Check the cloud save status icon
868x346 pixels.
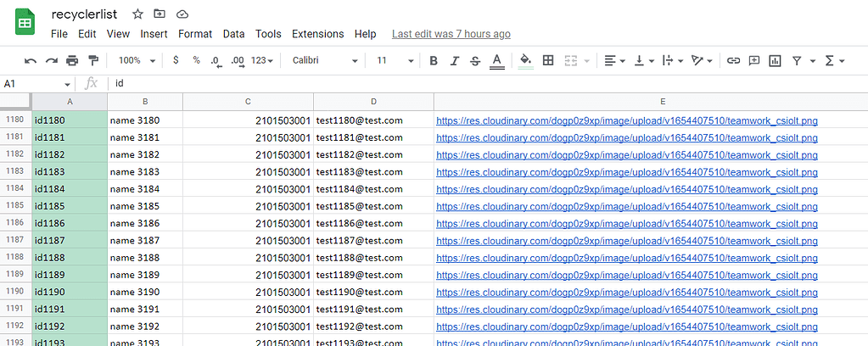pos(181,14)
